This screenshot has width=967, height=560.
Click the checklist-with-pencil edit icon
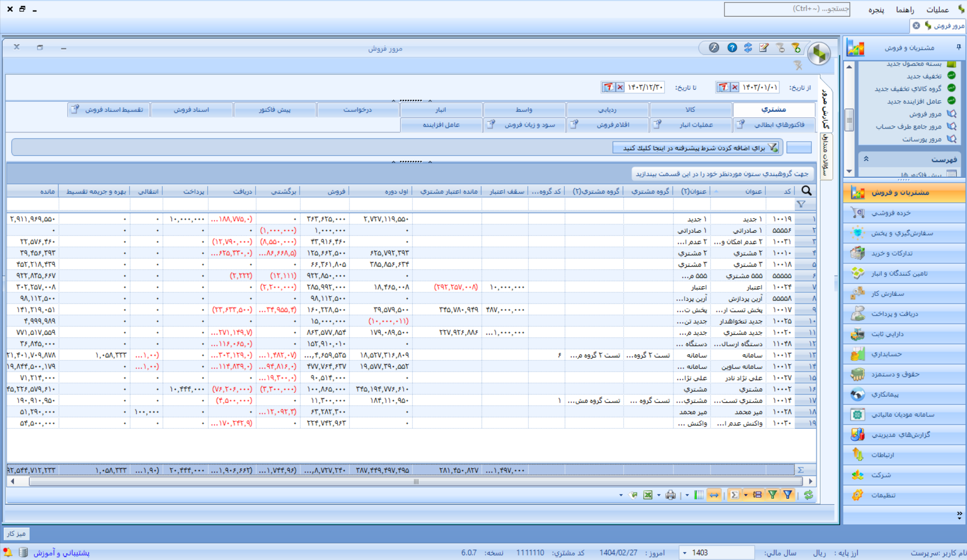(764, 48)
